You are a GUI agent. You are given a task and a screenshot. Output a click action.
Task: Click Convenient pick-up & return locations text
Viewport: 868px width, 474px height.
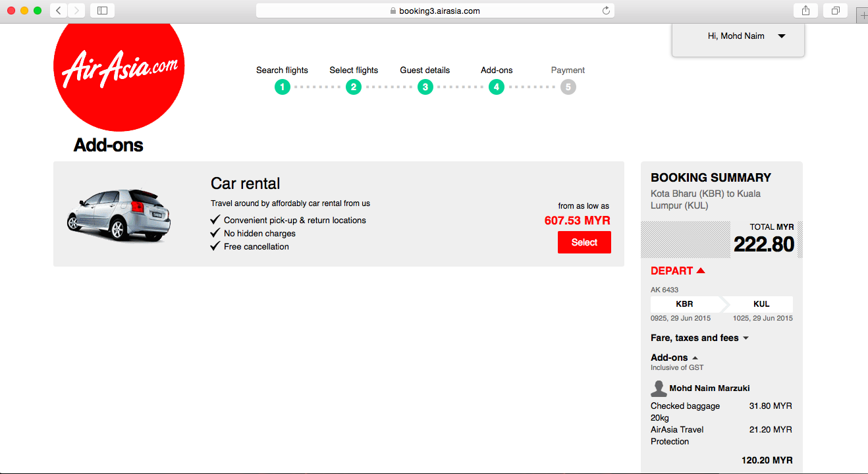coord(295,221)
